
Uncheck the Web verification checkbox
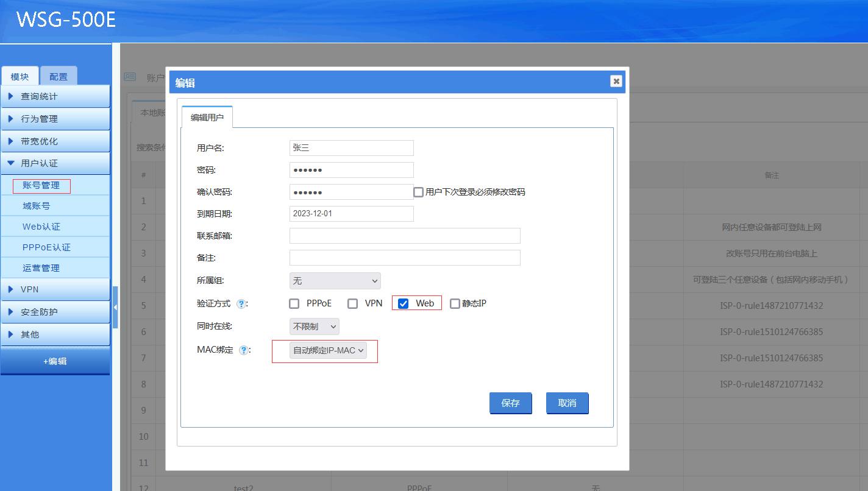tap(403, 303)
